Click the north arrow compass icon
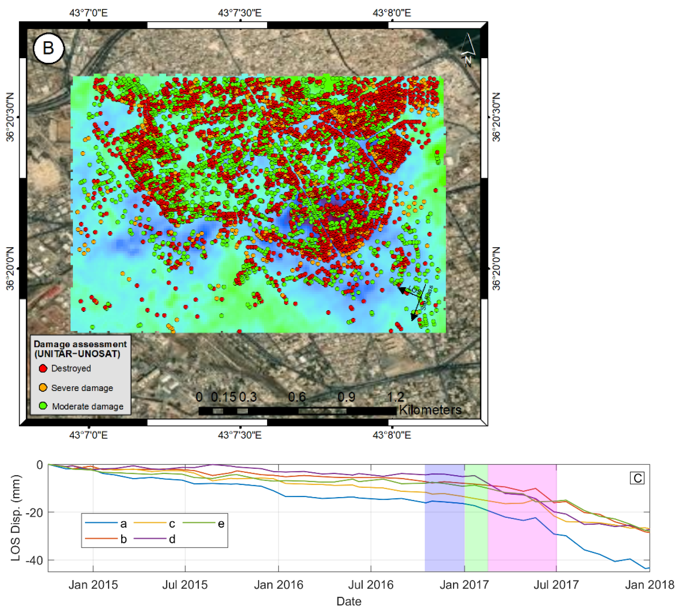The width and height of the screenshot is (682, 616). [468, 49]
